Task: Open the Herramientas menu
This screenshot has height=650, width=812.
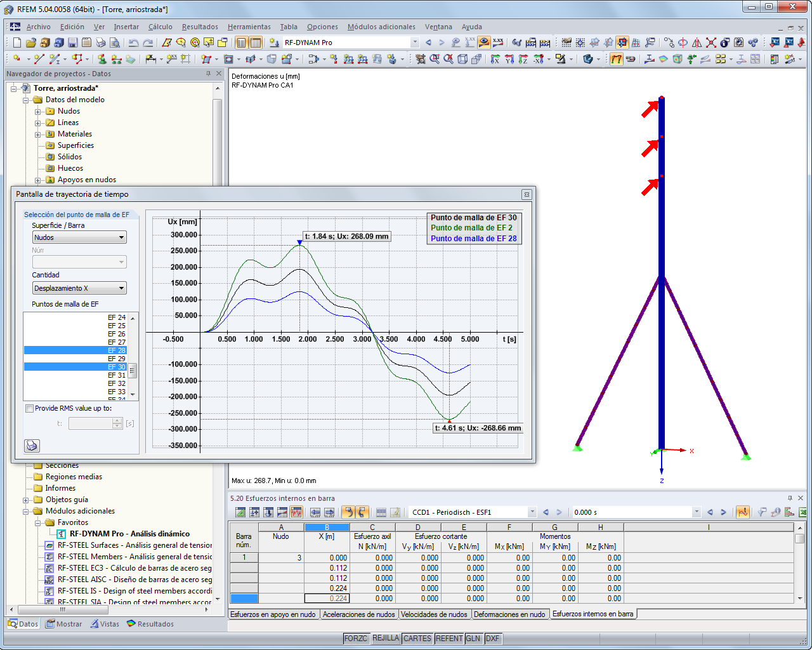Action: 249,27
